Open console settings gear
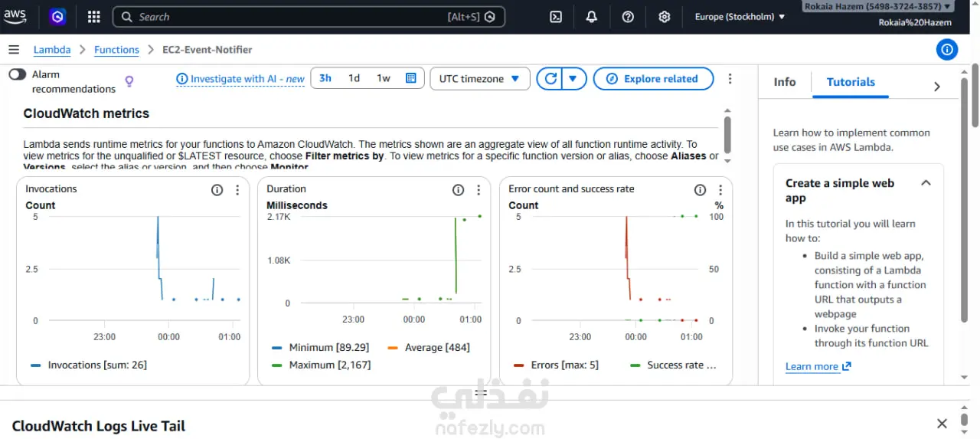The image size is (980, 439). [665, 17]
